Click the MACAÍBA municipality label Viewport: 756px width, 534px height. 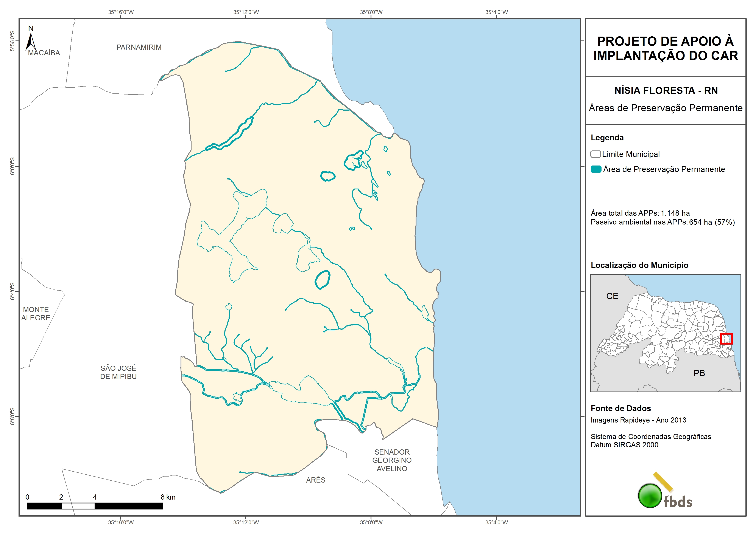click(44, 53)
